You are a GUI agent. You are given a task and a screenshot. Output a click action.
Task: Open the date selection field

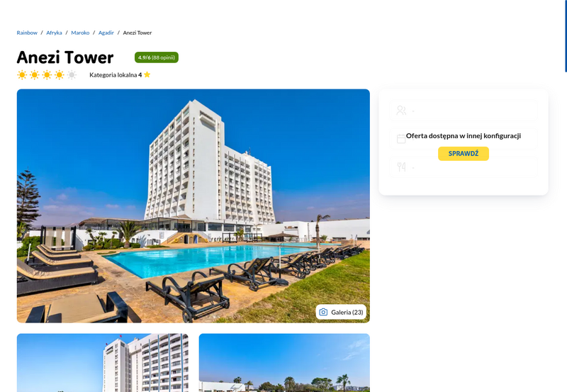click(464, 138)
